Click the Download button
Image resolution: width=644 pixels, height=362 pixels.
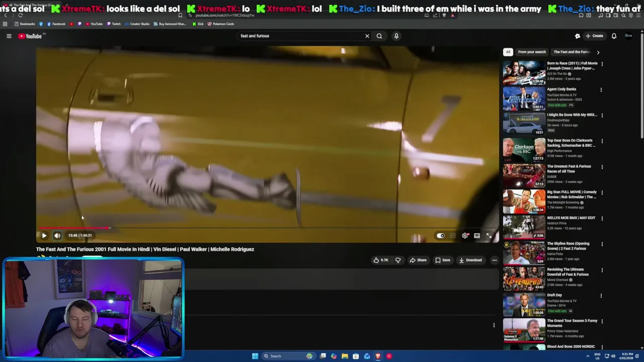pyautogui.click(x=470, y=260)
